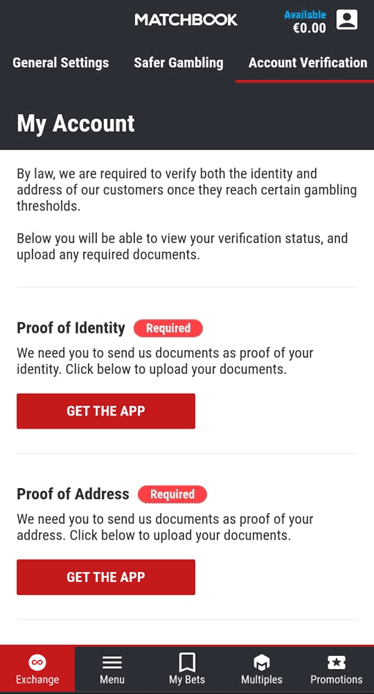Tap the Required badge beside Proof of Identity

tap(168, 328)
